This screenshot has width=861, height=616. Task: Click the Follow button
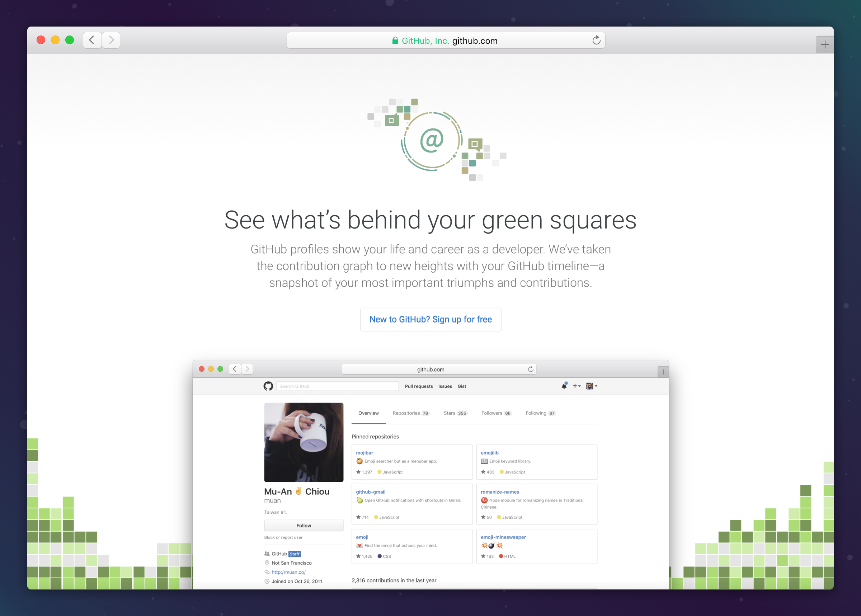coord(304,525)
